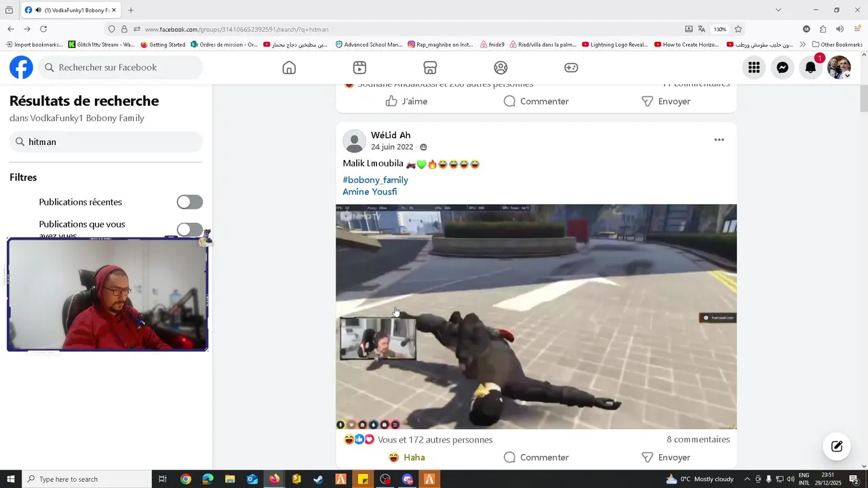Open the Facebook home logo

coord(21,67)
